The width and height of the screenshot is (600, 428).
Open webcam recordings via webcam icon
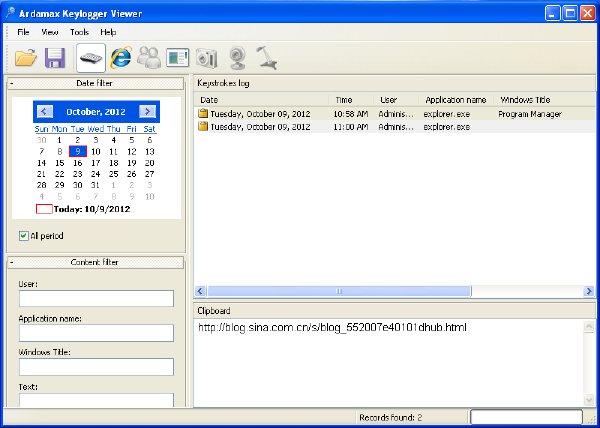(237, 58)
